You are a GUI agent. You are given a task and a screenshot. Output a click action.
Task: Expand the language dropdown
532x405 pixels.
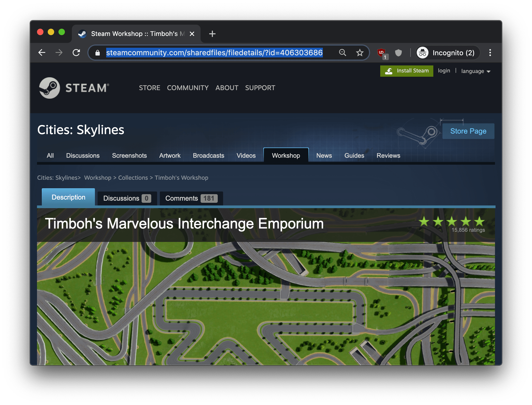[x=476, y=71]
